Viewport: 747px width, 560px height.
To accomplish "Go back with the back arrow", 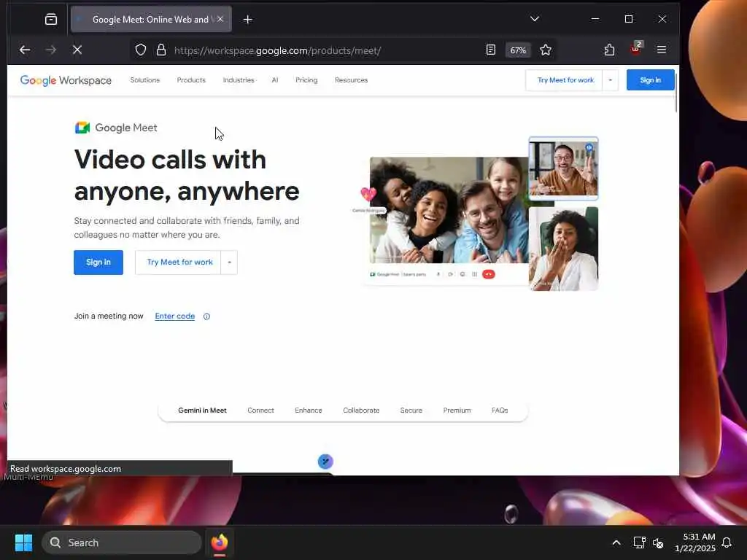I will (x=25, y=50).
